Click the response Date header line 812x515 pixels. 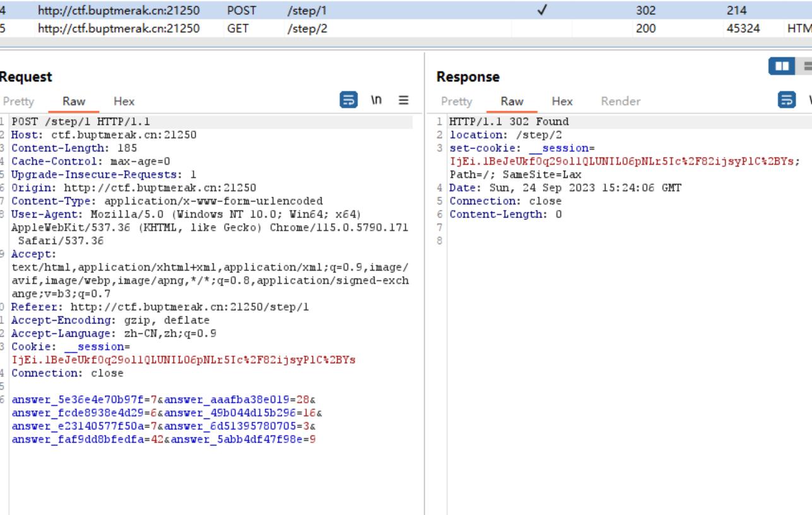click(565, 188)
